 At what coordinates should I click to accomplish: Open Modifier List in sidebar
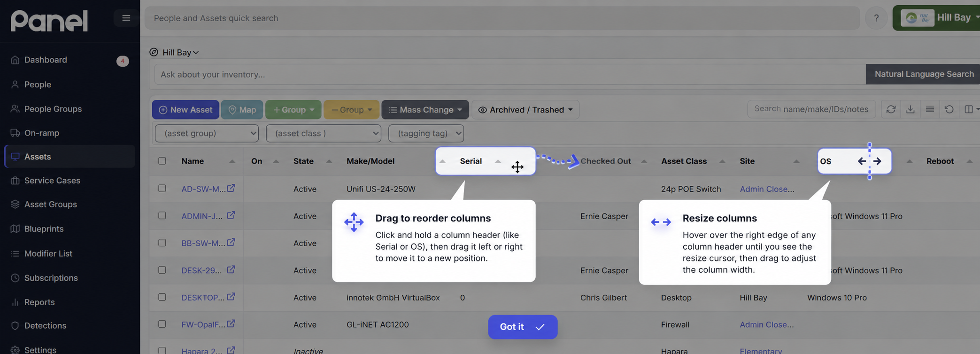click(x=48, y=253)
